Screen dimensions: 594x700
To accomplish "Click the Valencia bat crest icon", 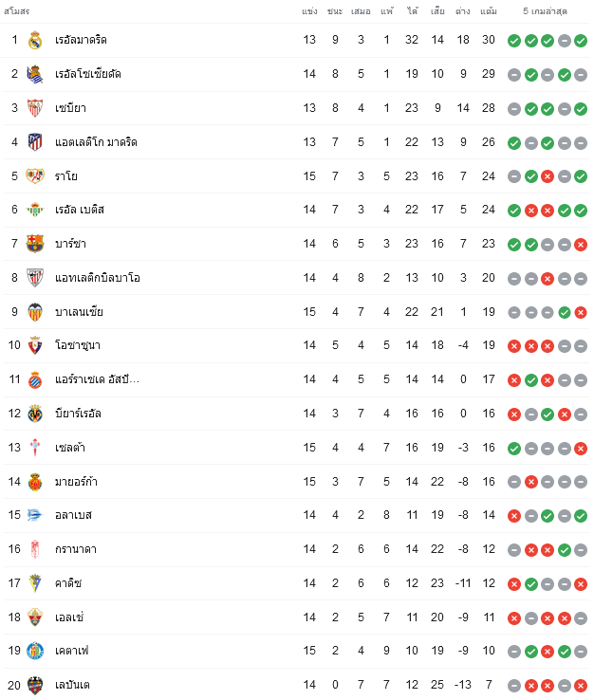I will click(35, 312).
